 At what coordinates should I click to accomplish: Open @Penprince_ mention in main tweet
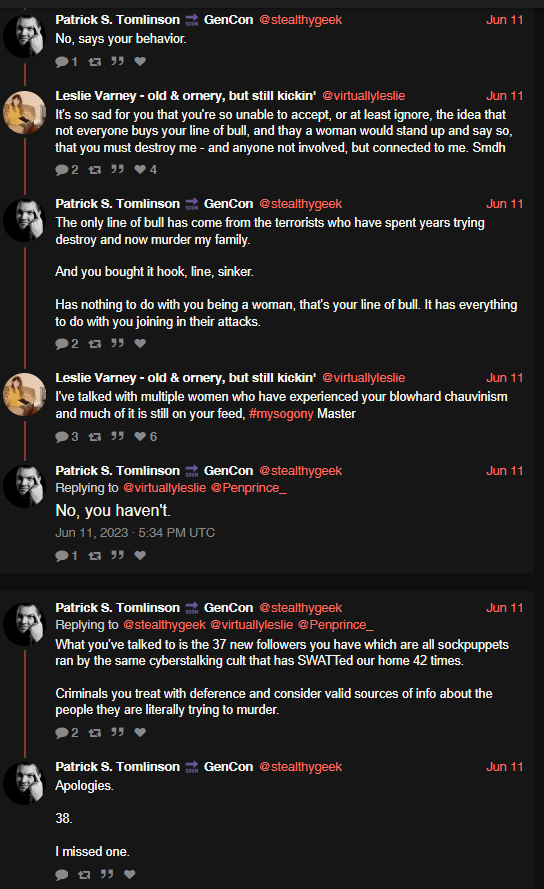click(248, 488)
